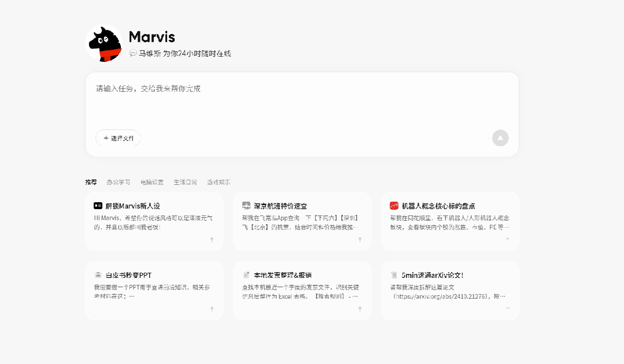624x364 pixels.
Task: Click the 本地发票整理&报销 card icon
Action: click(x=246, y=275)
